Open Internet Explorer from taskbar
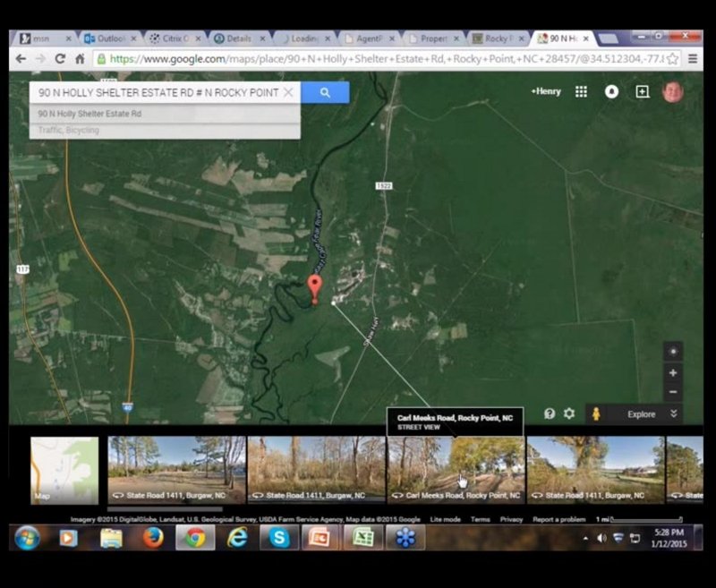The height and width of the screenshot is (588, 716). (x=237, y=538)
